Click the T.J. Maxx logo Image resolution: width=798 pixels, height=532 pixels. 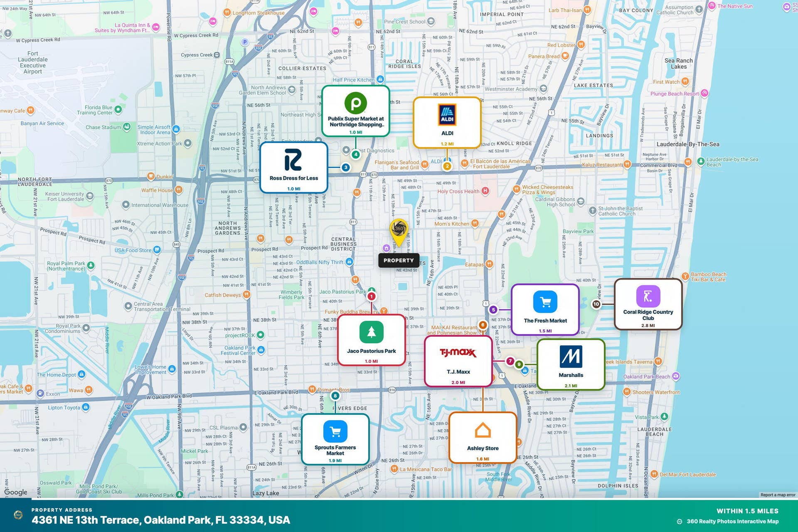click(458, 353)
